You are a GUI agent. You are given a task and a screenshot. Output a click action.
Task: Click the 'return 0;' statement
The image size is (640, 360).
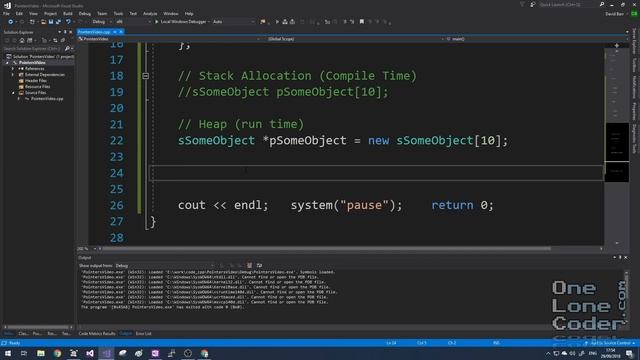pyautogui.click(x=462, y=205)
